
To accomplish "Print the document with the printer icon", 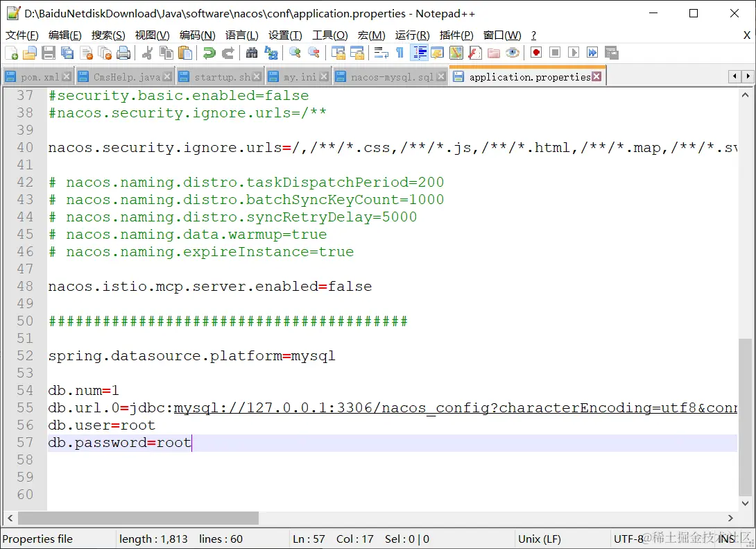I will pos(123,53).
